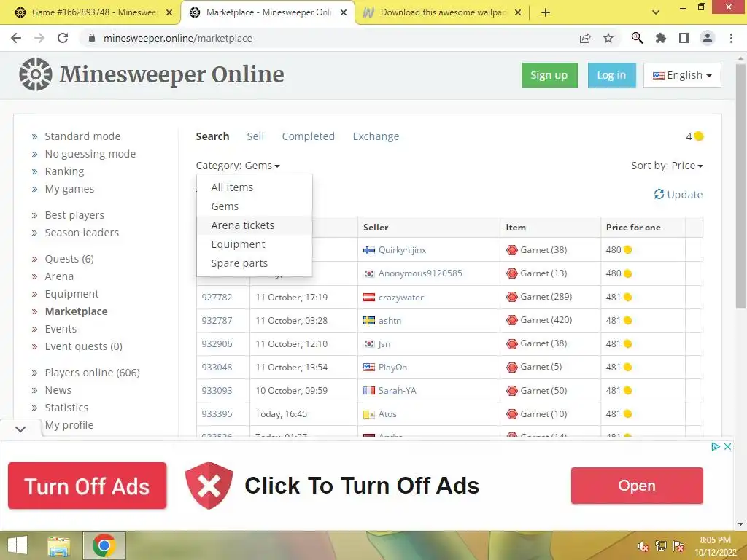Reload the page with the refresh icon
Screen dimensions: 747x560
click(63, 38)
